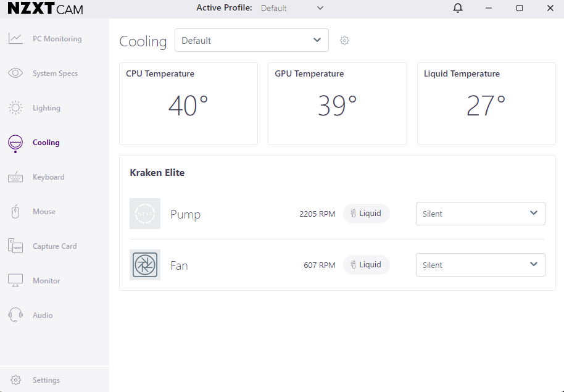
Task: Click the PC Monitoring graph icon
Action: 15,39
